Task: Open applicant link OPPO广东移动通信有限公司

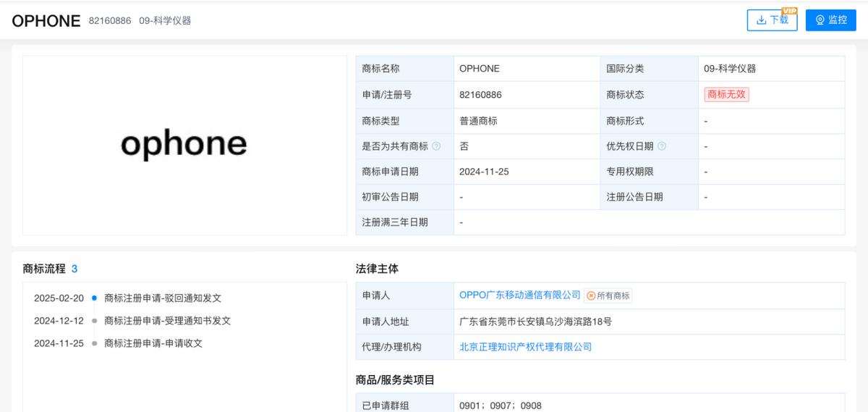Action: [520, 295]
